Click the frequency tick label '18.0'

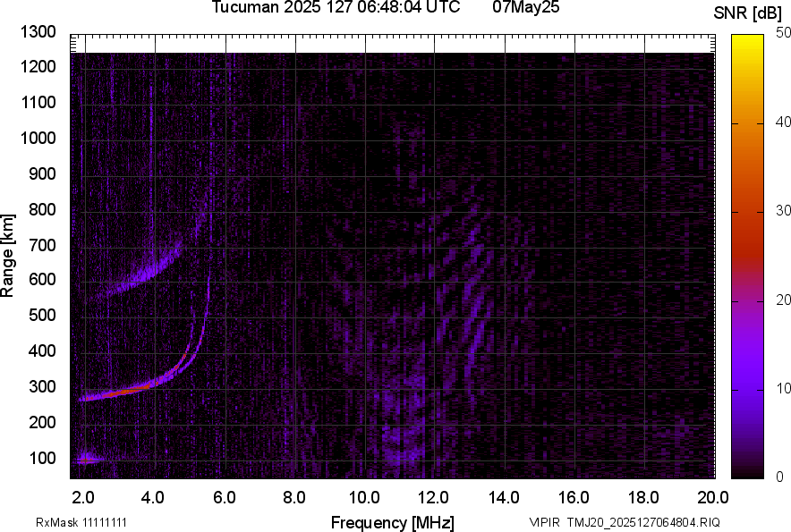point(643,498)
